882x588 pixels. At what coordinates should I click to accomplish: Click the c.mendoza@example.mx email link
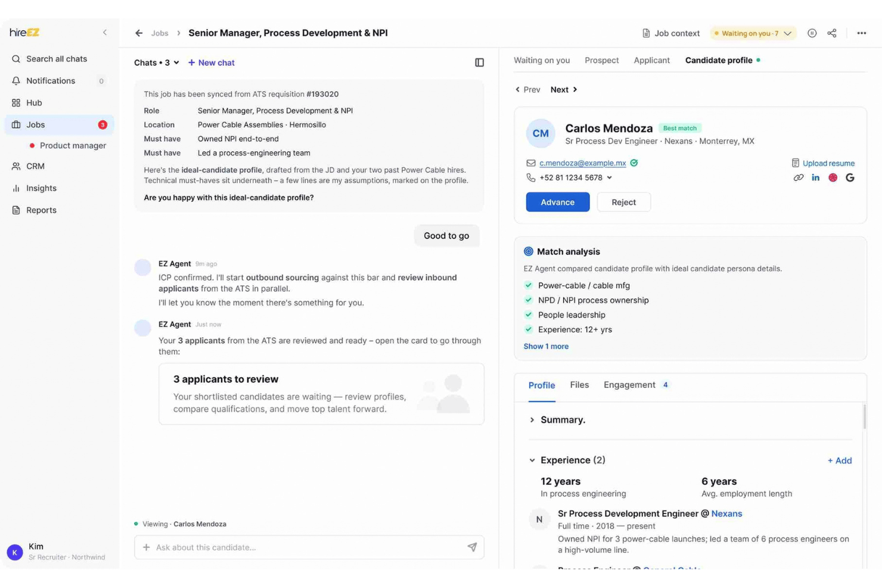[582, 163]
